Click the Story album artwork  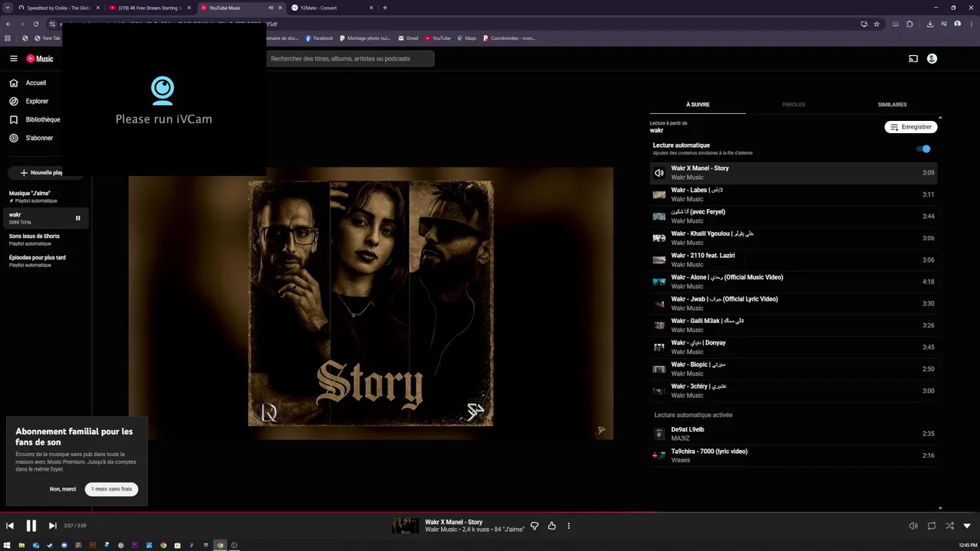tap(371, 303)
